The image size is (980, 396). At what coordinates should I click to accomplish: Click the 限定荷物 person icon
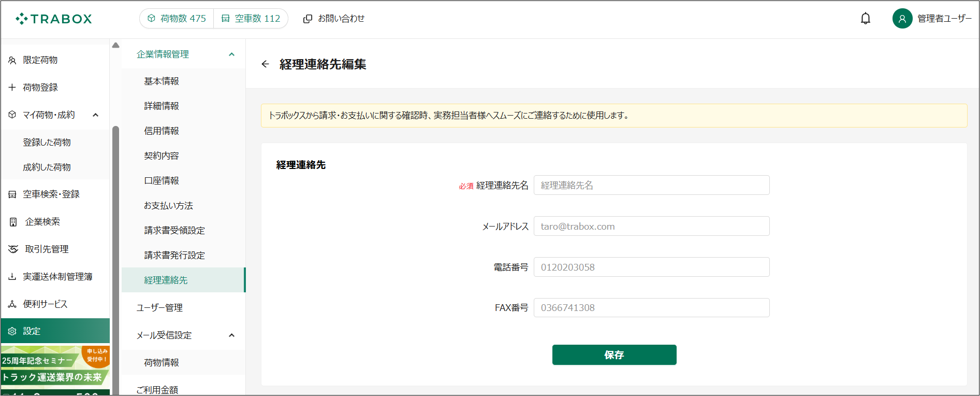[12, 60]
